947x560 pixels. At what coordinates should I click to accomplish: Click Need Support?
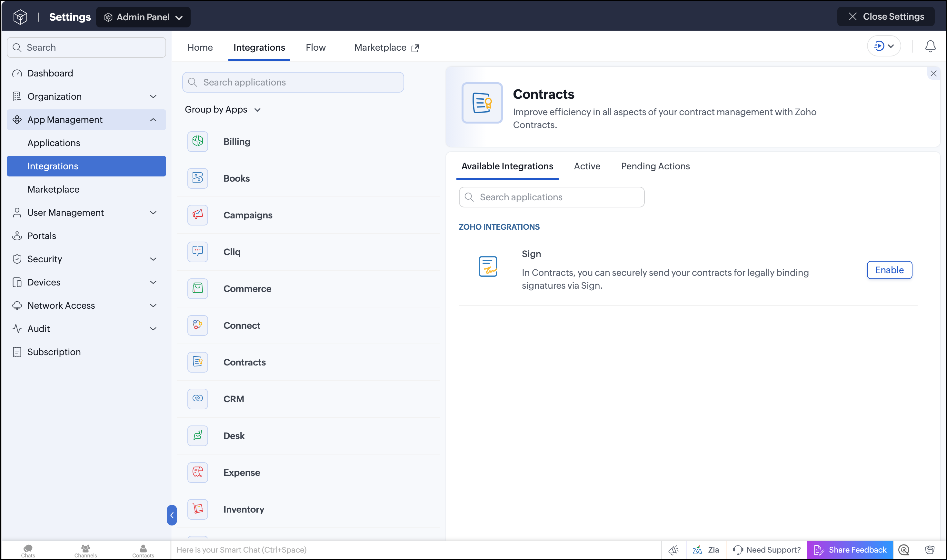766,550
